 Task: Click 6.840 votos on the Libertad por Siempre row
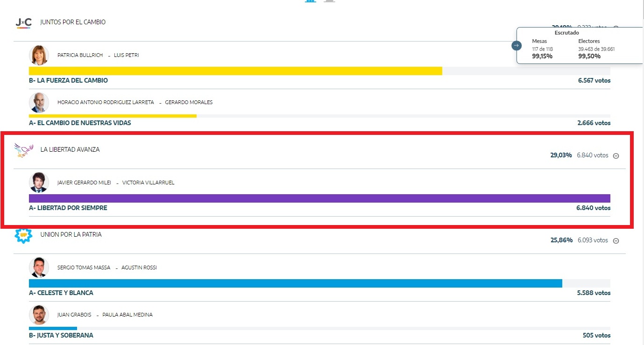pyautogui.click(x=594, y=208)
